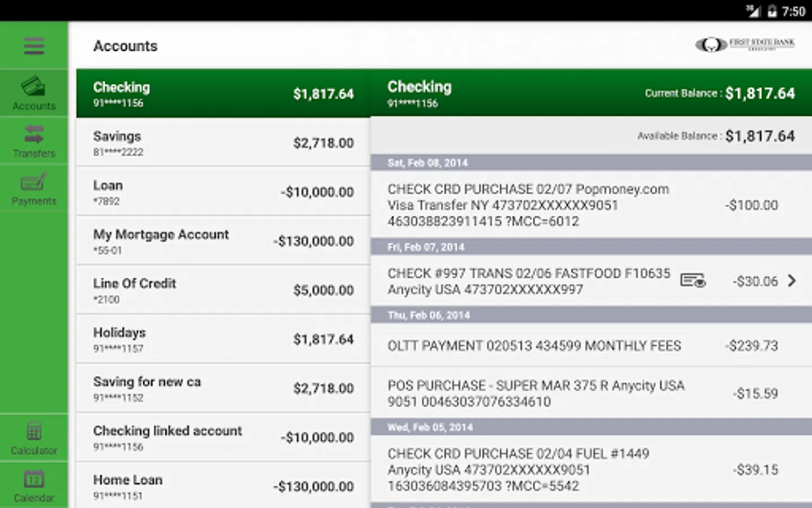This screenshot has height=508, width=812.
Task: Open My Mortgage Account
Action: tap(223, 241)
